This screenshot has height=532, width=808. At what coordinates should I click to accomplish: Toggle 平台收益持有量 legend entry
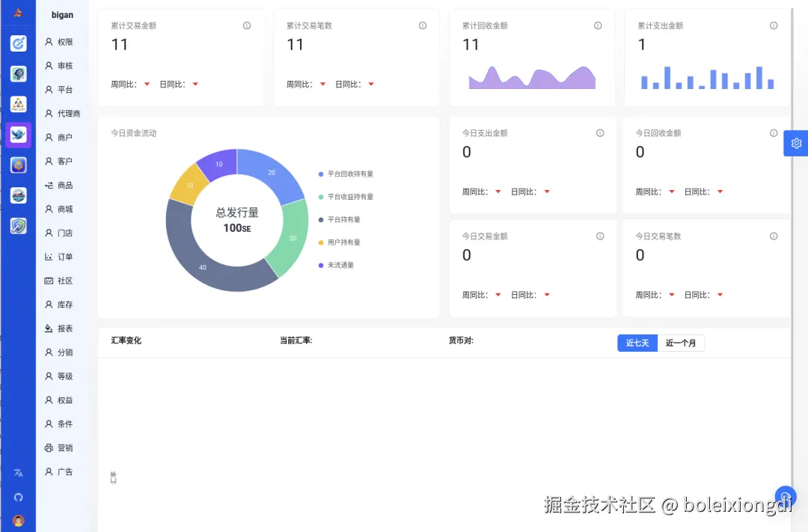(346, 197)
